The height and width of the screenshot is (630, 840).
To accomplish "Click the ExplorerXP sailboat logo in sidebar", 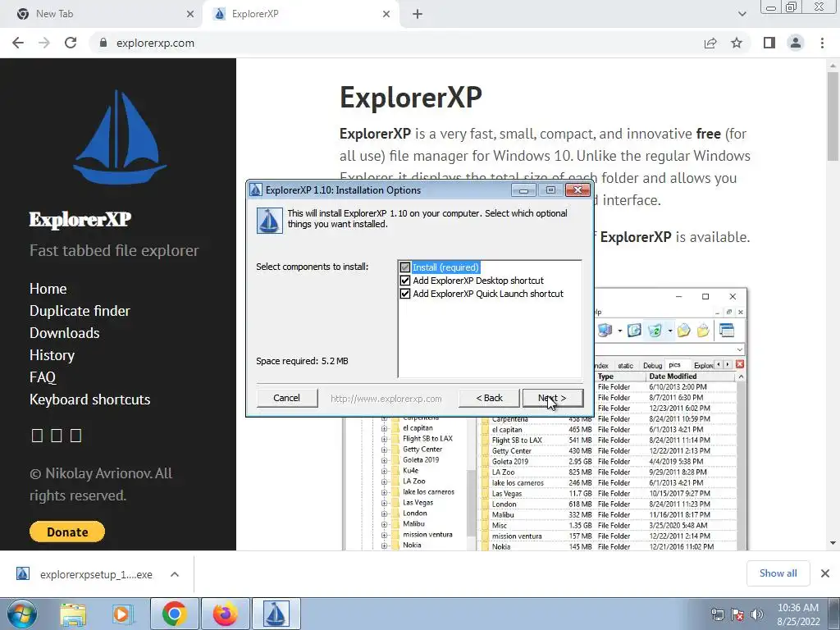I will [x=120, y=137].
